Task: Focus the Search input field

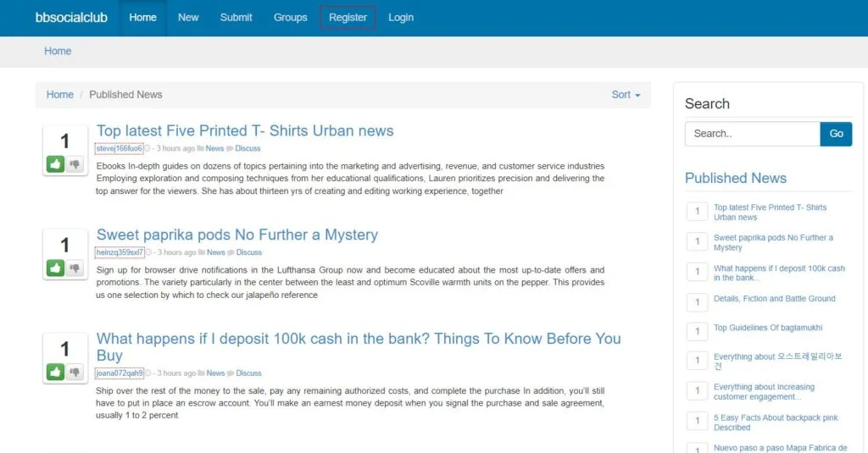Action: point(753,134)
